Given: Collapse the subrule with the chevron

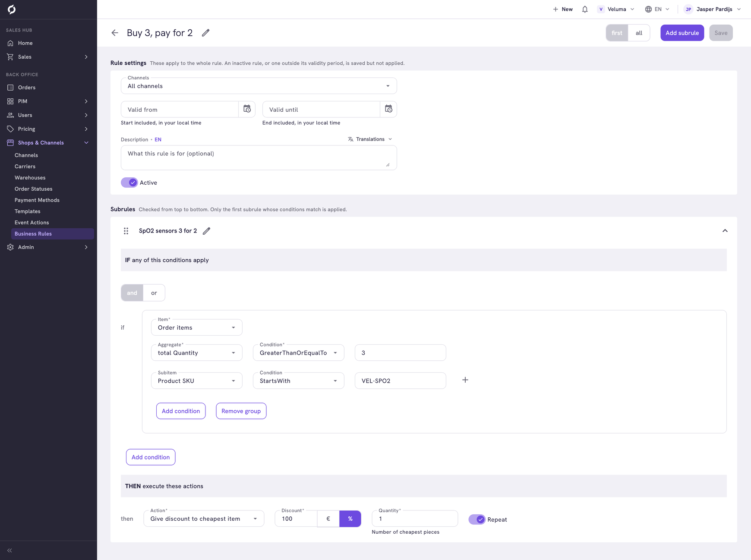Looking at the screenshot, I should (725, 231).
